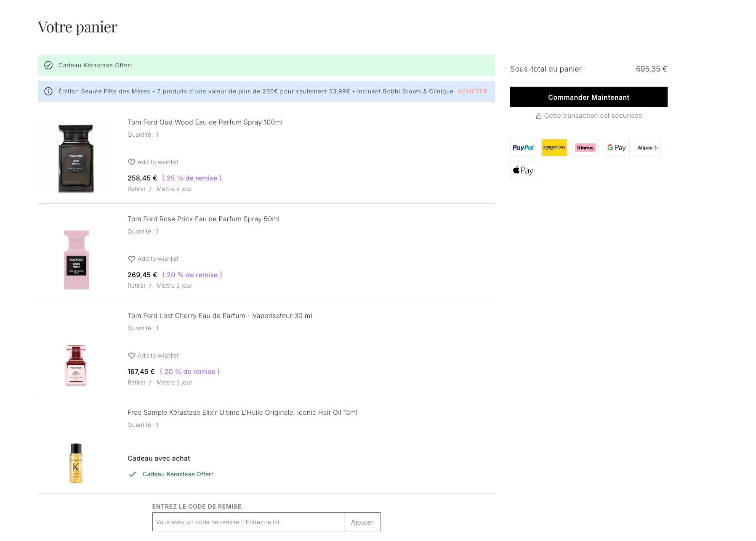
Task: Click Mettre à jour for Lost Cherry
Action: tap(174, 382)
